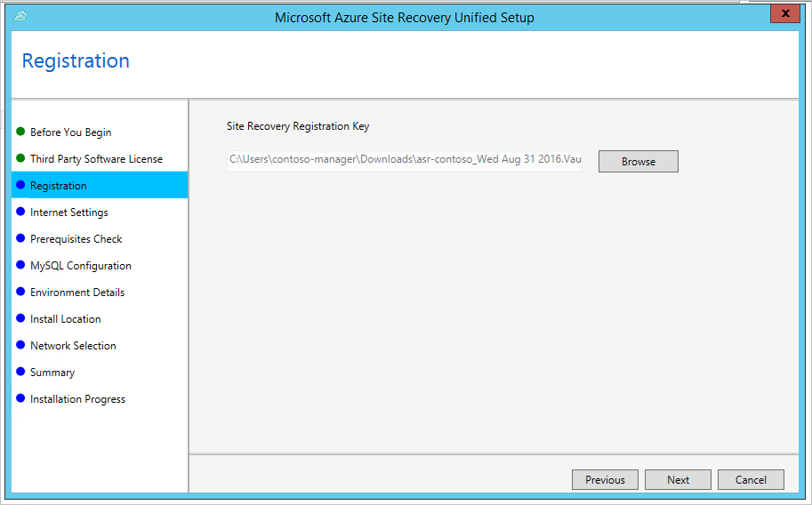The height and width of the screenshot is (505, 812).
Task: Close the Unified Setup window
Action: [785, 13]
